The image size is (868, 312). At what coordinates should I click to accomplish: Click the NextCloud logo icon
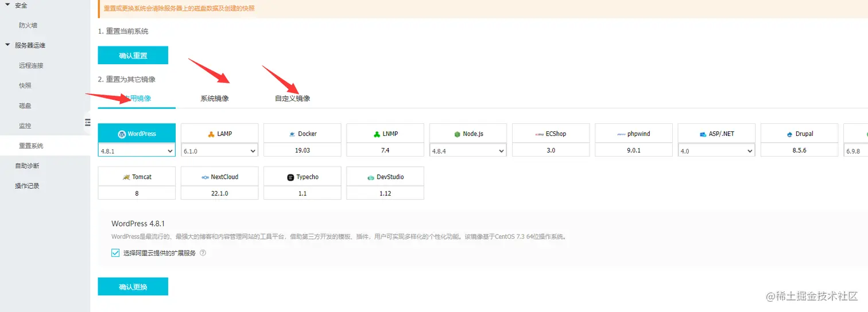point(205,177)
